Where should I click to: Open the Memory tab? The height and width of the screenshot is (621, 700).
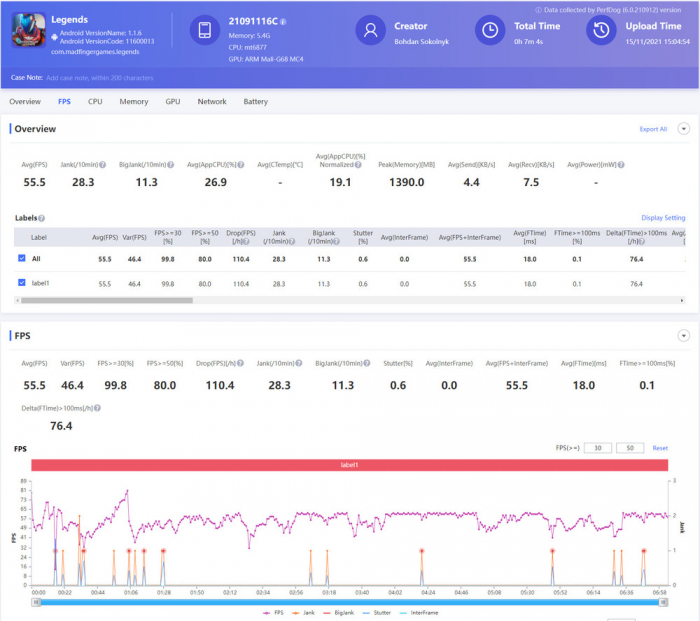134,102
